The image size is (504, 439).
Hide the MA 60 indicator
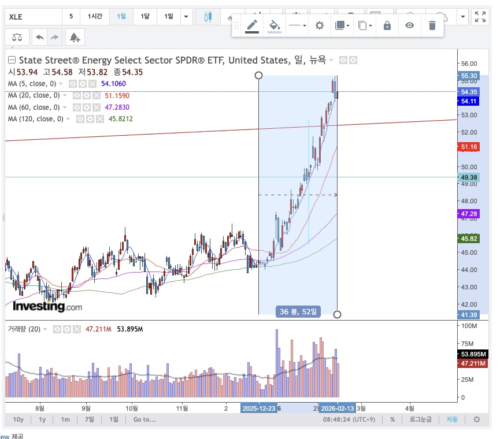coord(76,107)
